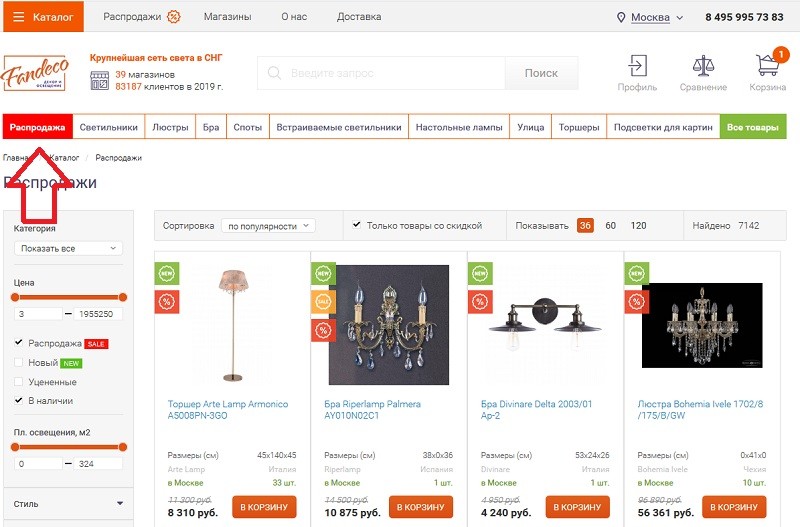Open the Распродажа category tab
The image size is (800, 527).
37,127
